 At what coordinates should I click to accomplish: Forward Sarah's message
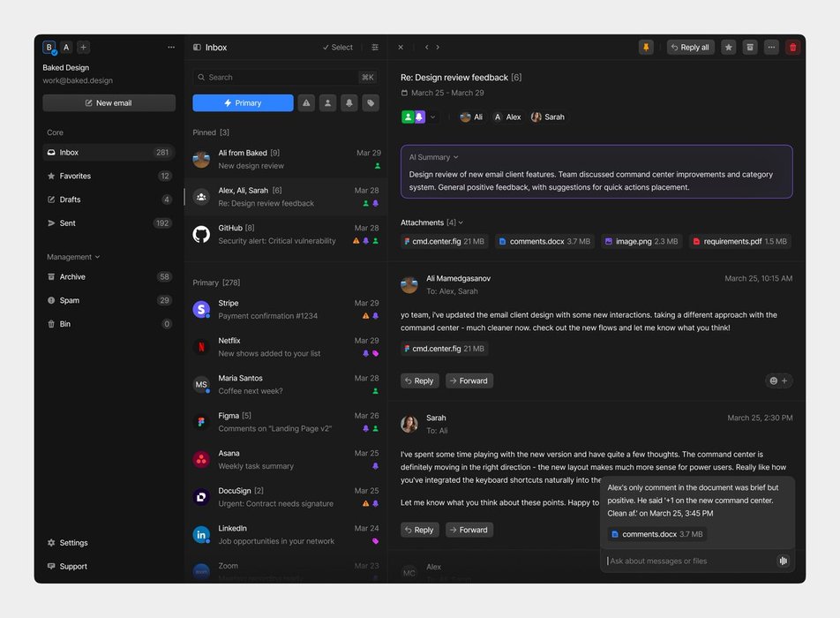click(469, 530)
